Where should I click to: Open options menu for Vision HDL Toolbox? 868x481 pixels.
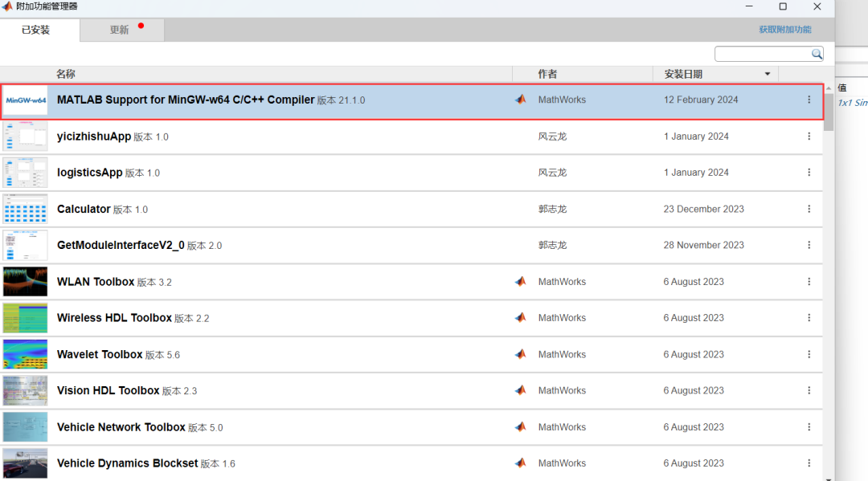click(x=809, y=390)
